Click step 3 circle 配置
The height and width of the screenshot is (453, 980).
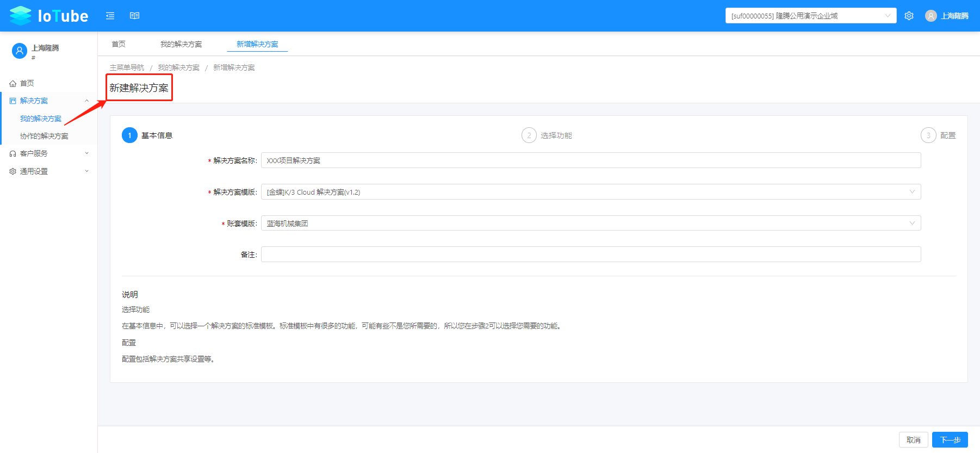pyautogui.click(x=928, y=135)
